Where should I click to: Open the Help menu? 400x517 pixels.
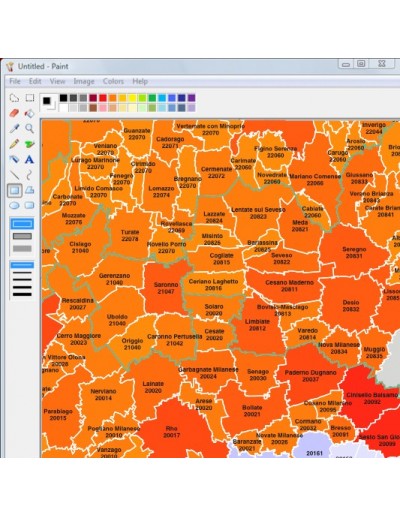140,81
